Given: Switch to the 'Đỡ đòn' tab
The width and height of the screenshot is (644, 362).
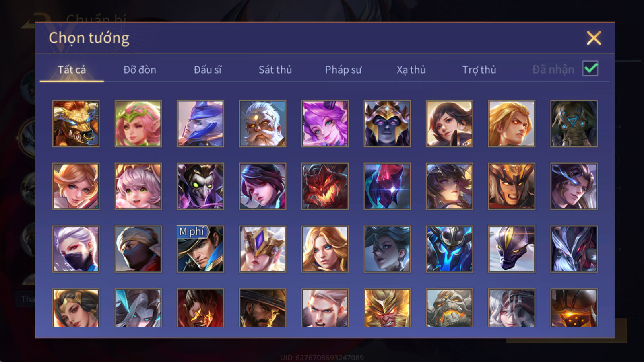Looking at the screenshot, I should (140, 70).
